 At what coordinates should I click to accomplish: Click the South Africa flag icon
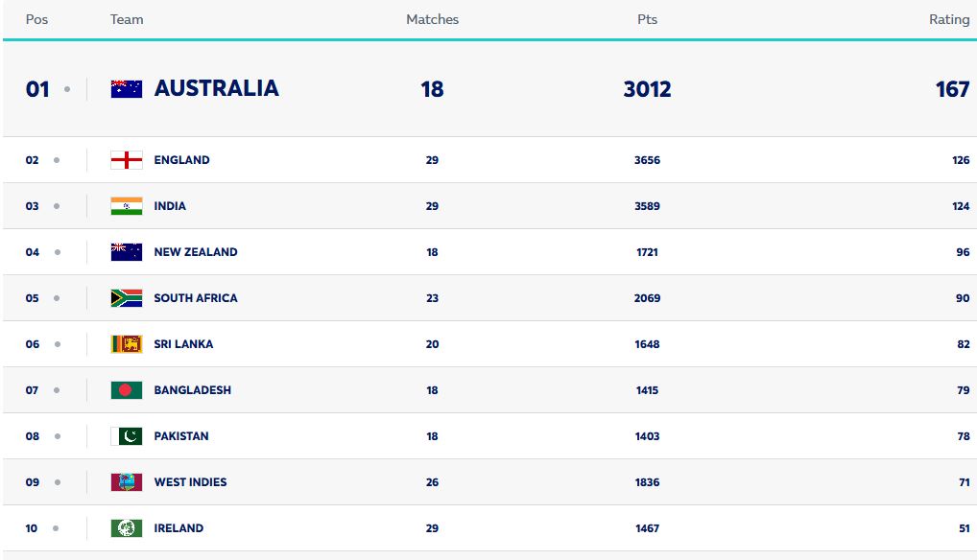(x=127, y=298)
